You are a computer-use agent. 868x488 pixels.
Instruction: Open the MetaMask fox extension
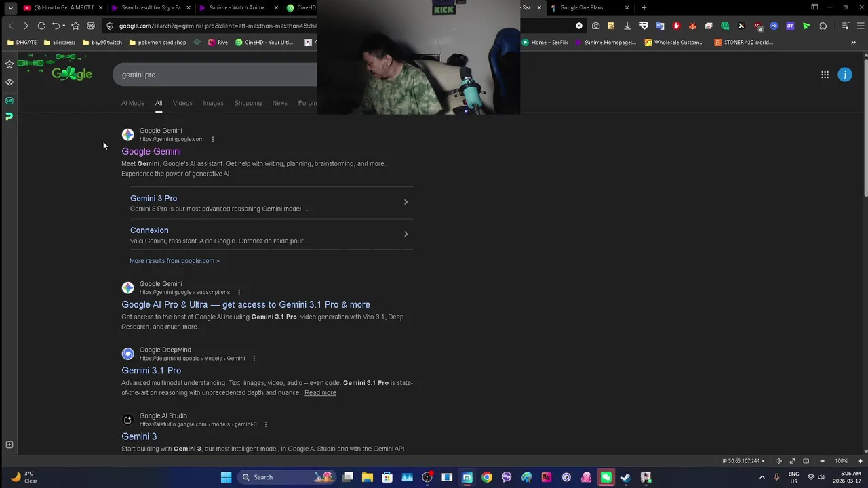coord(692,26)
